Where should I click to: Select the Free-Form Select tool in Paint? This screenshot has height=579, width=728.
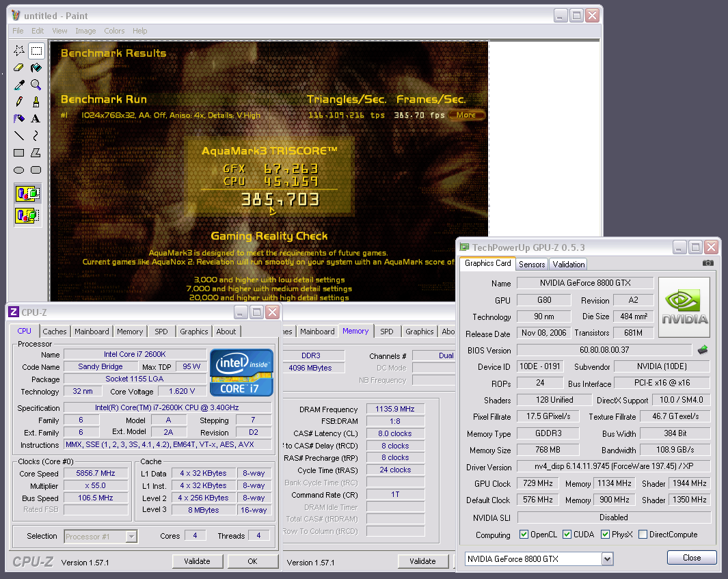19,51
